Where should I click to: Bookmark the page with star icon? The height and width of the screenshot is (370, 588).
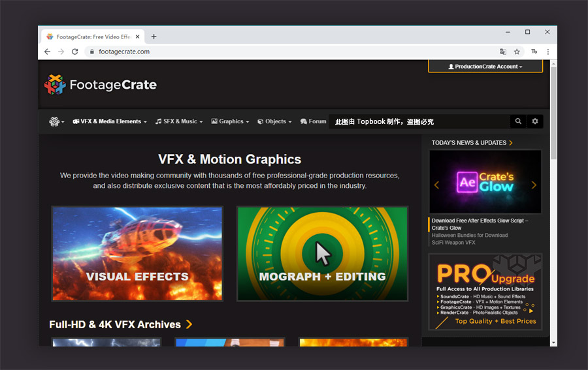(517, 52)
